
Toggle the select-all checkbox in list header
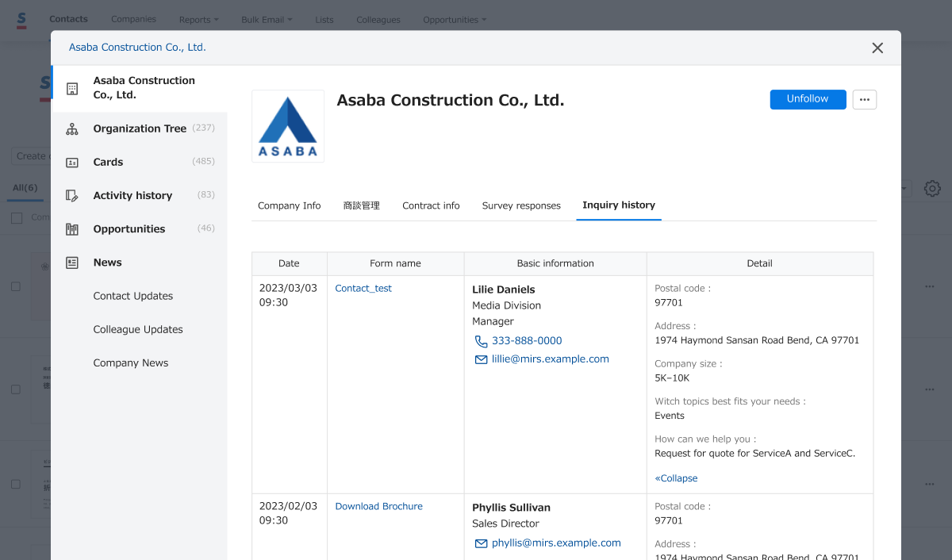(x=17, y=218)
